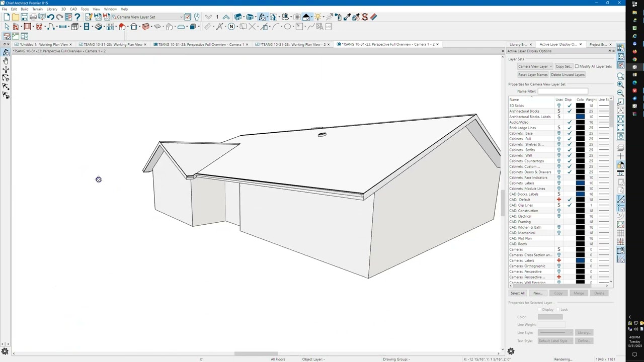Click blue color swatch for Architectural Blocks, Labels
Viewport: 644px width, 362px height.
(x=580, y=117)
